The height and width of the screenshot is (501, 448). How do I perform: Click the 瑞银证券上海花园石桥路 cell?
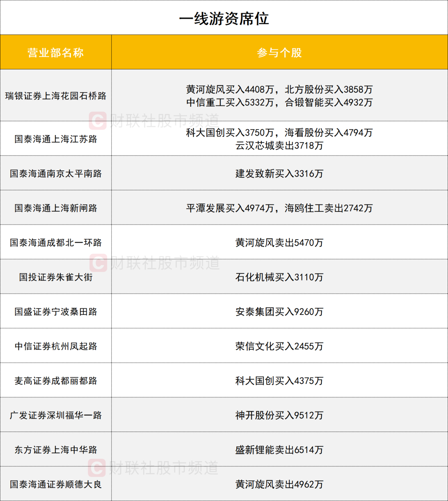coord(56,96)
